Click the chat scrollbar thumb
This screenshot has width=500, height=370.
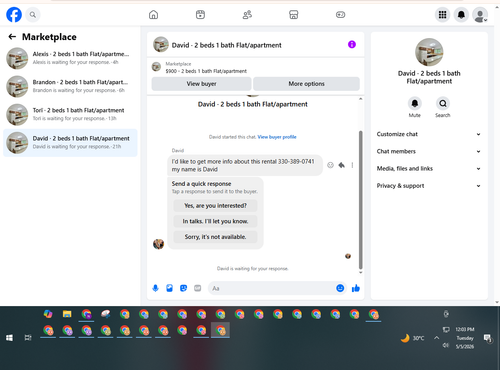tap(360, 200)
